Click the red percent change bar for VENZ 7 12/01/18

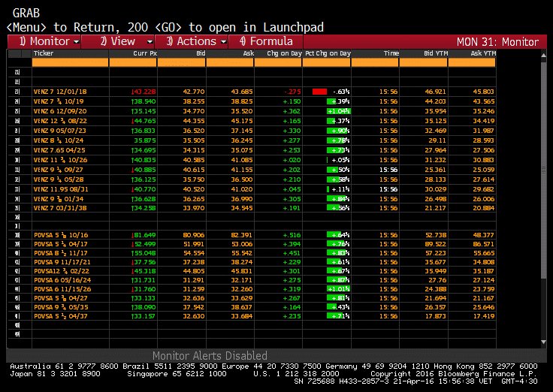click(319, 91)
